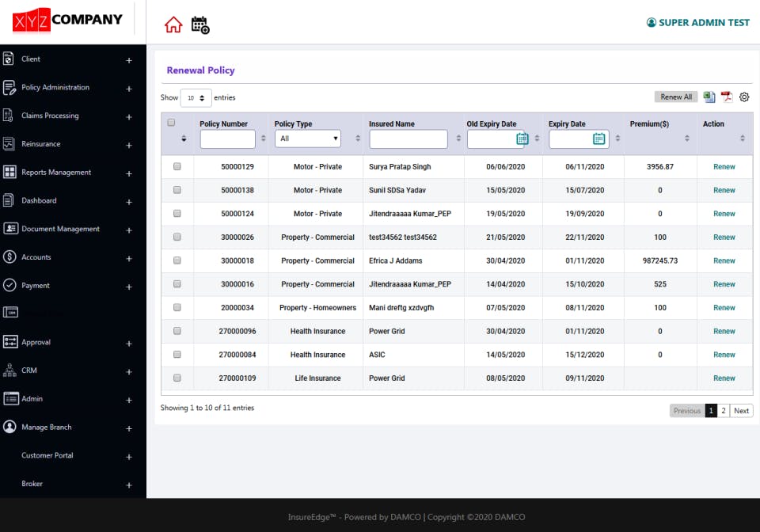Open the Manage Branch menu item

click(47, 427)
